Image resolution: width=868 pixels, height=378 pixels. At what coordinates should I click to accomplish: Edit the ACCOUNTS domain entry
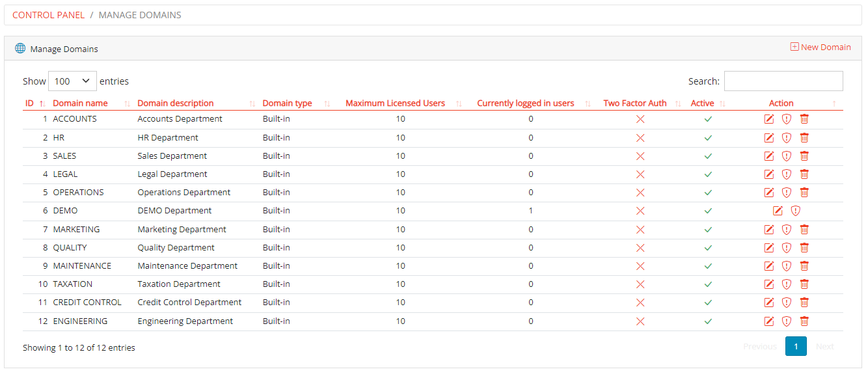(769, 119)
